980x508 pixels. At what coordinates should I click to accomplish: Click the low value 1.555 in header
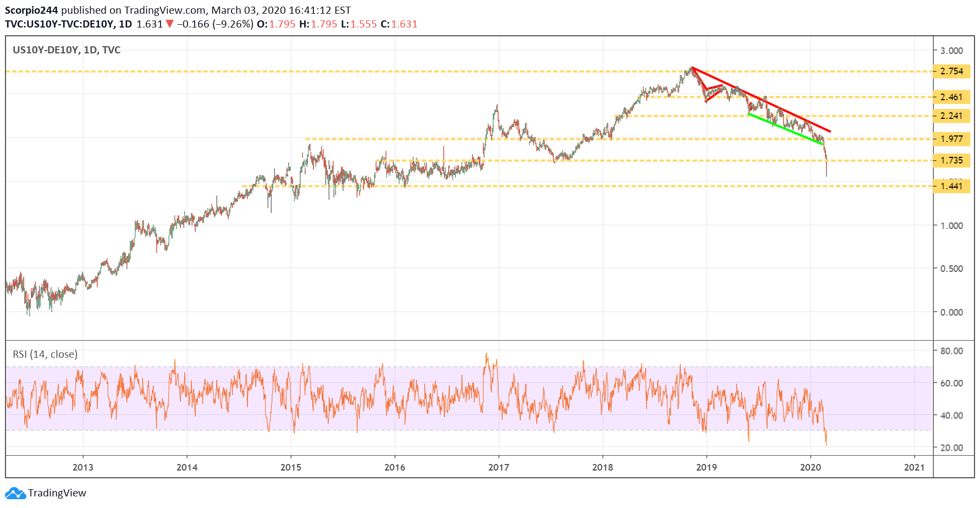(x=364, y=24)
